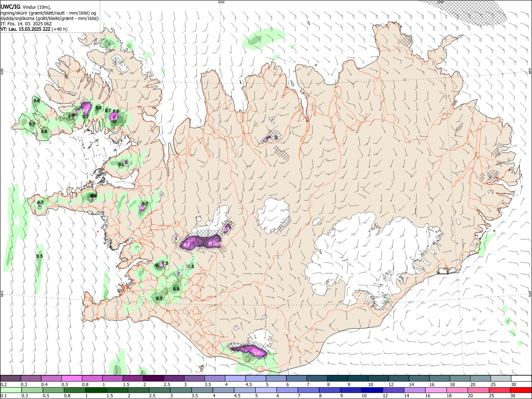Click the 0.7 value on Snæfellsnes peninsula tip
Image resolution: width=532 pixels, height=399 pixels.
coord(40,203)
